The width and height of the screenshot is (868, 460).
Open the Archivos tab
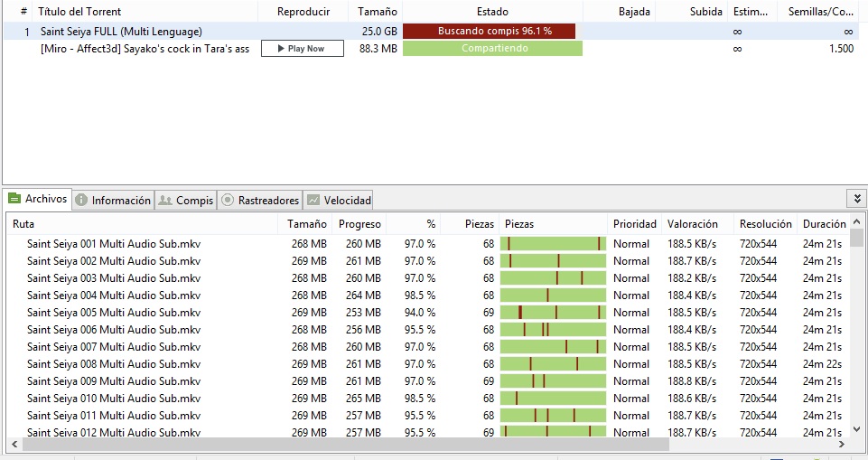pos(38,199)
